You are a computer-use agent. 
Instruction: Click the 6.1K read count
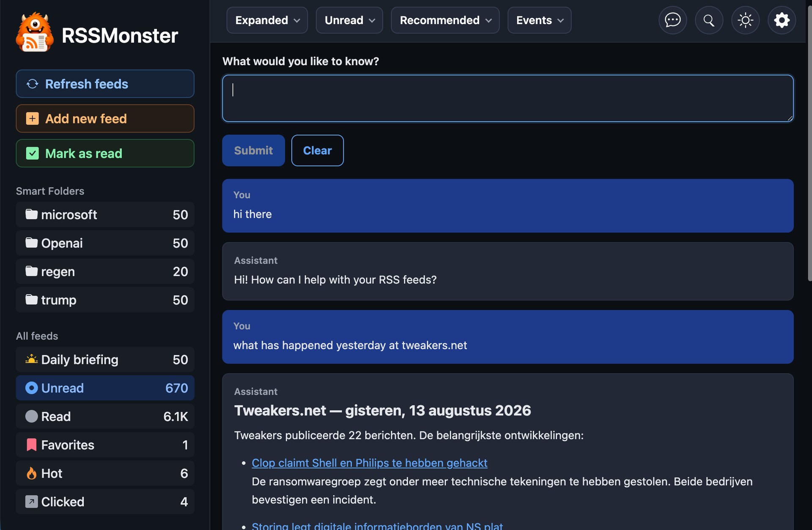176,416
